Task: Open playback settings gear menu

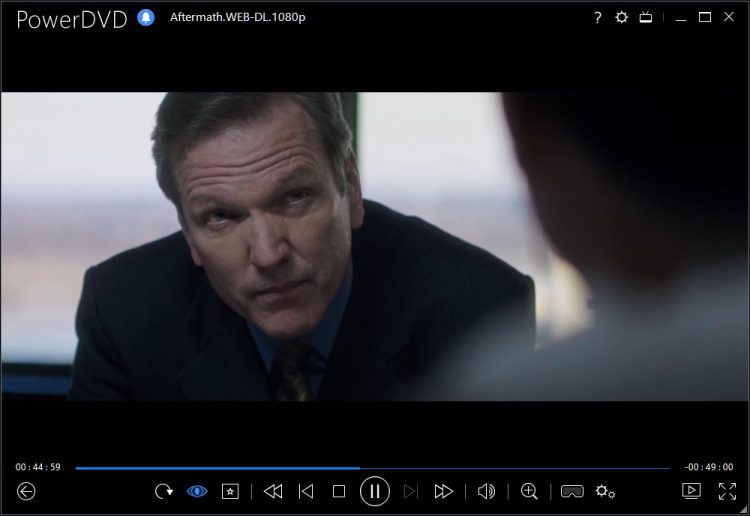Action: (x=605, y=491)
